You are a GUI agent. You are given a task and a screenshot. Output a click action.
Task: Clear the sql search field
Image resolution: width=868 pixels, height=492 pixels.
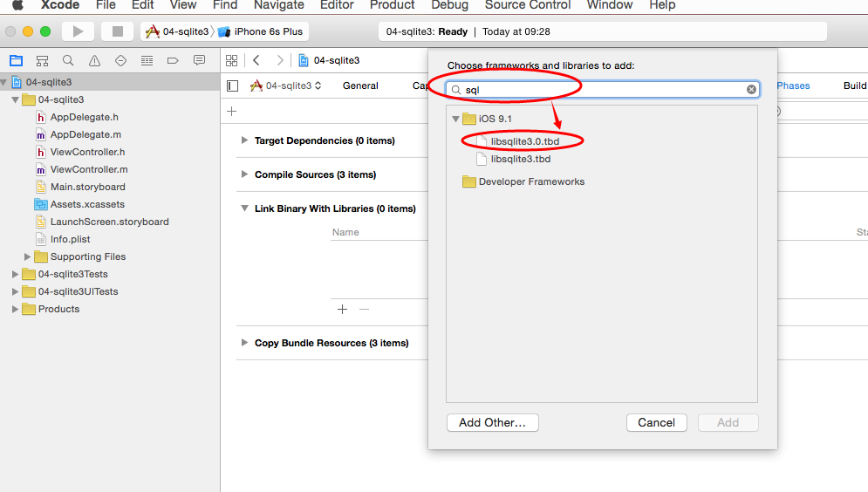(751, 90)
